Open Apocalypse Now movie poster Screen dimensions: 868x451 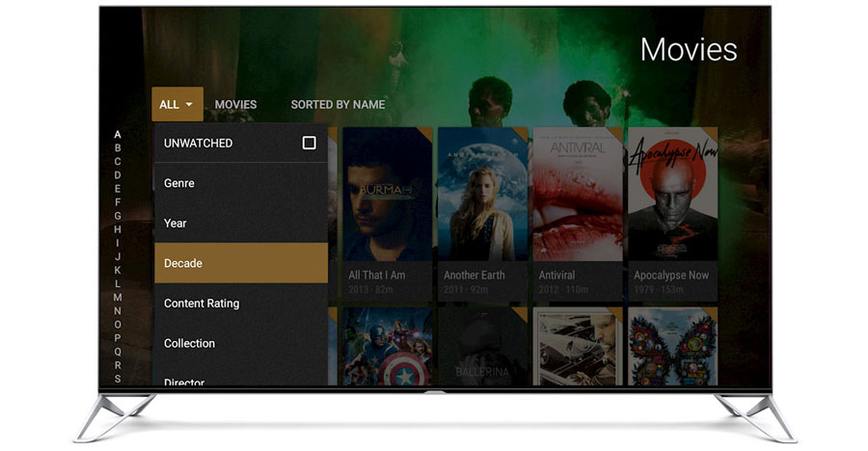pos(673,195)
